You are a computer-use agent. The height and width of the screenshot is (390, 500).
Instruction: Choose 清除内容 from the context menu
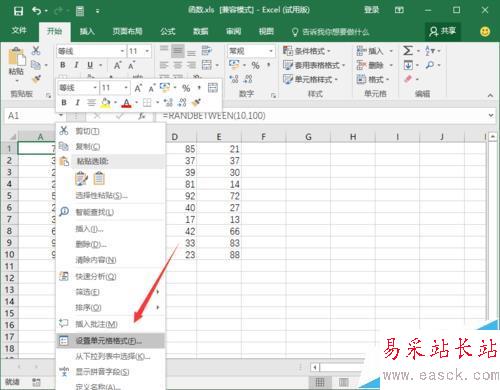click(111, 260)
